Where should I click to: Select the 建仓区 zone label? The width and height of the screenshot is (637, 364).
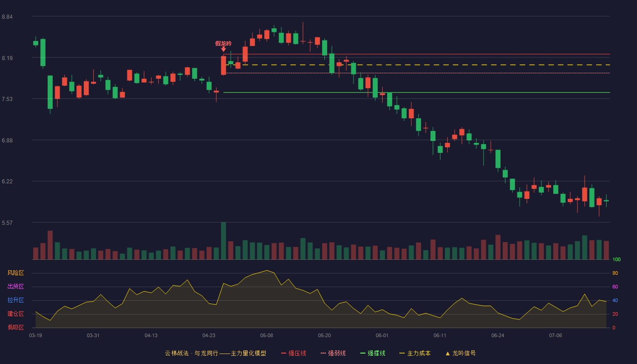(x=15, y=314)
